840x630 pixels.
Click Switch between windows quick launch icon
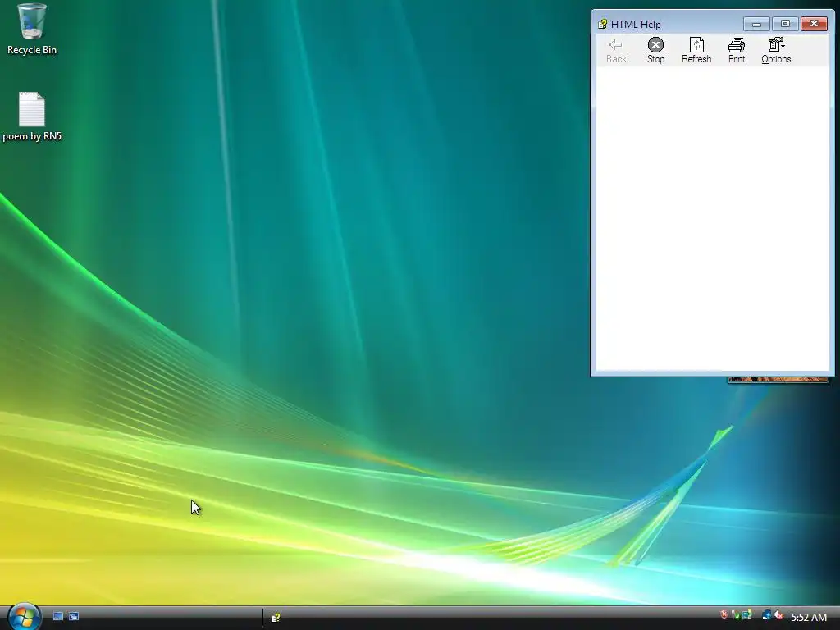pos(74,617)
